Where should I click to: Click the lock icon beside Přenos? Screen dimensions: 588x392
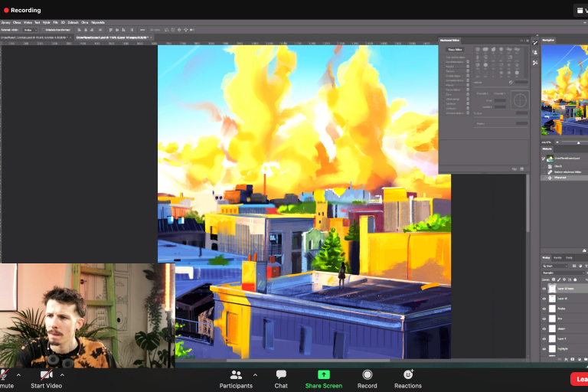tap(468, 85)
